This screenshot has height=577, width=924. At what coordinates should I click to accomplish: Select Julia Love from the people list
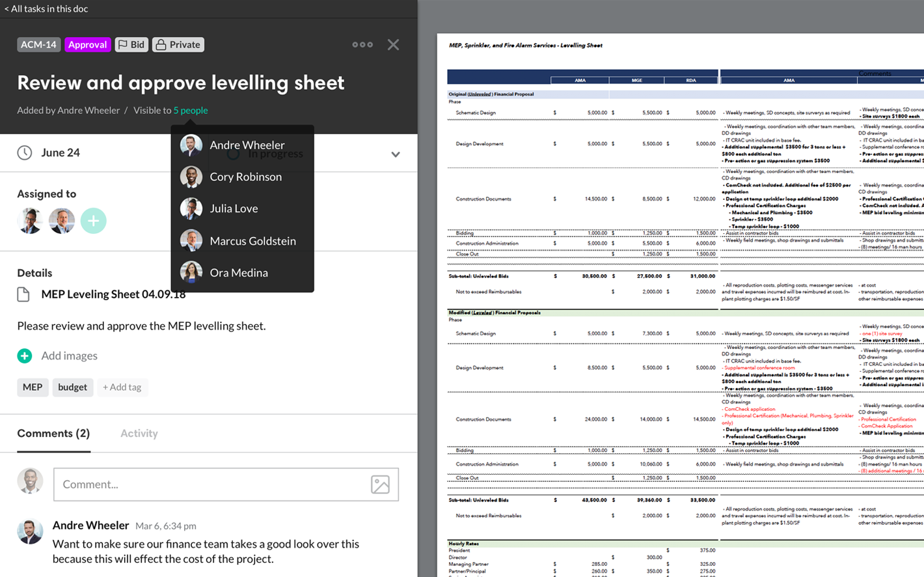click(234, 208)
